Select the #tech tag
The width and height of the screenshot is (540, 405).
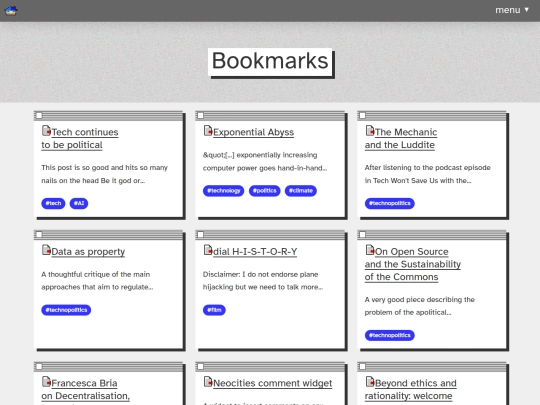[53, 203]
